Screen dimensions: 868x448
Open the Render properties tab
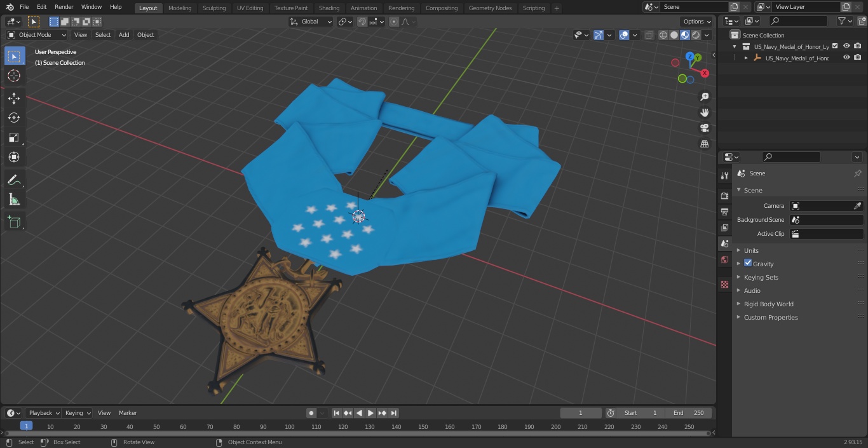(x=724, y=196)
